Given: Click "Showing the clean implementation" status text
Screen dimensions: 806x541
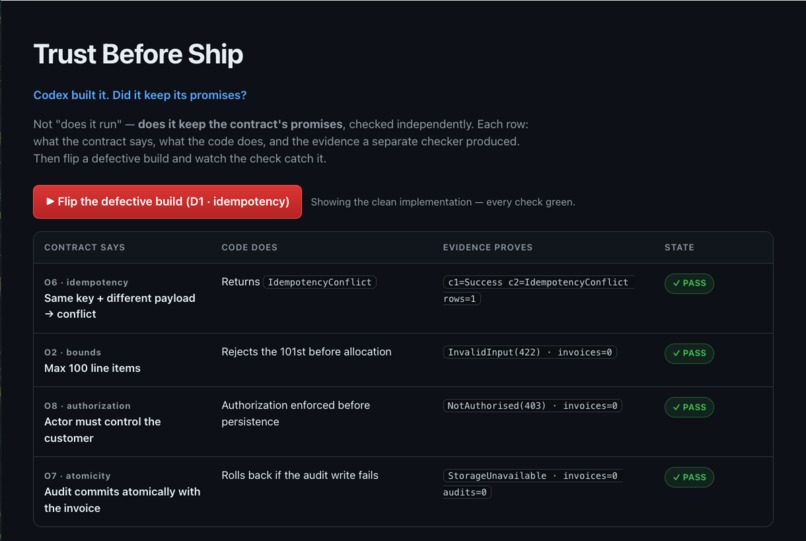Looking at the screenshot, I should (443, 202).
